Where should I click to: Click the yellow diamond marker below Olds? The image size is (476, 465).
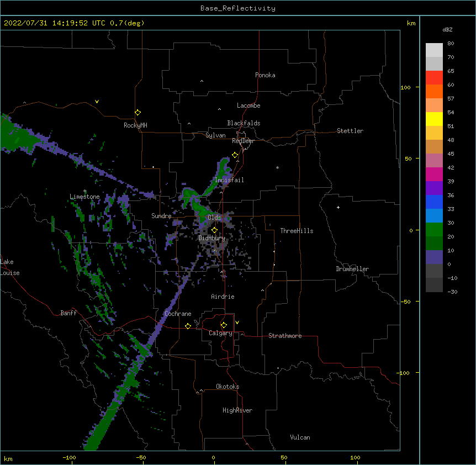[x=214, y=230]
